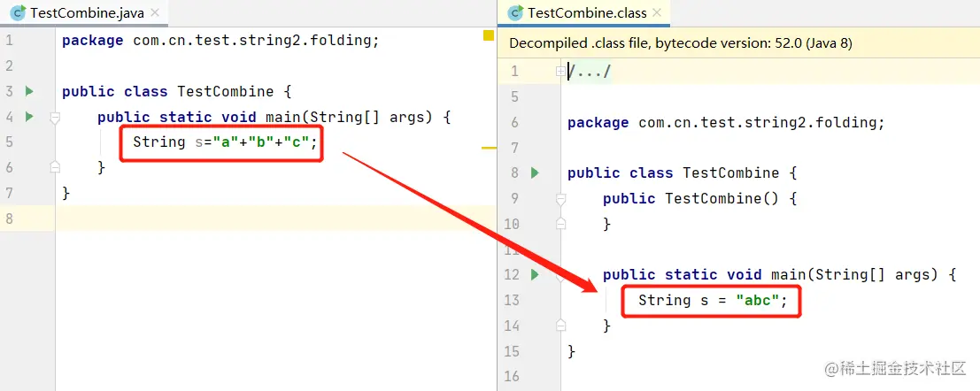Click line number 1 in TestCombine.java gutter
Image resolution: width=980 pixels, height=391 pixels.
pyautogui.click(x=8, y=41)
